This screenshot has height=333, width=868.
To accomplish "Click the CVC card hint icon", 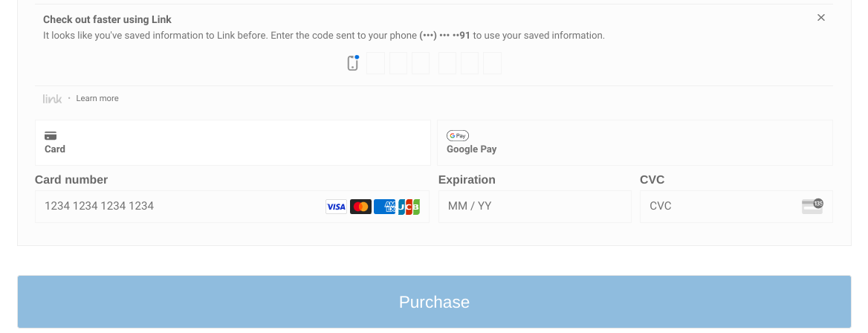I will tap(812, 207).
